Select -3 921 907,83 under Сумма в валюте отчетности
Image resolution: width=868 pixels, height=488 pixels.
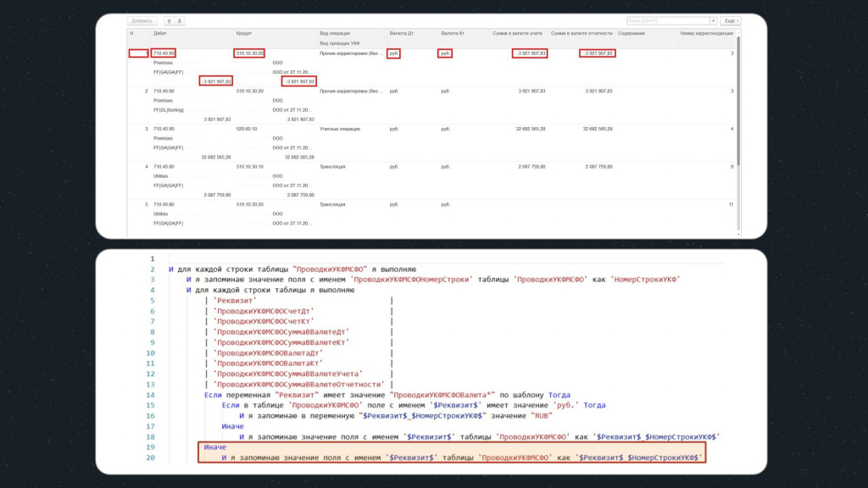pos(598,53)
